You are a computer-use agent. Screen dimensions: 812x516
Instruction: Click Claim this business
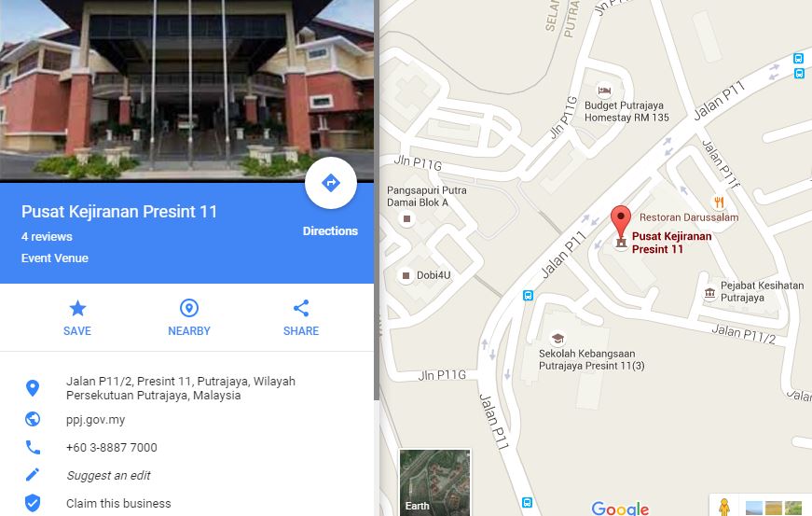[x=118, y=504]
